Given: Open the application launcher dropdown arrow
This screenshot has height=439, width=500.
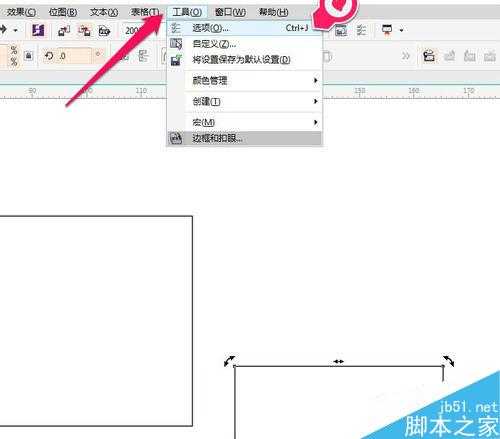Looking at the screenshot, I should coord(402,30).
